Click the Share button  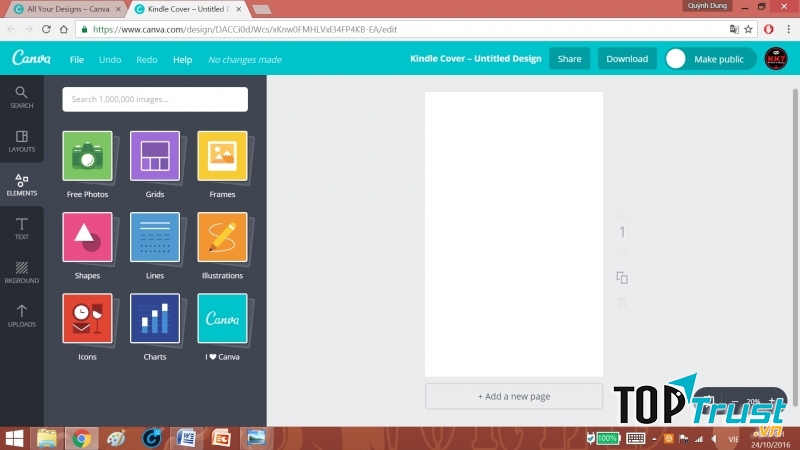[569, 59]
